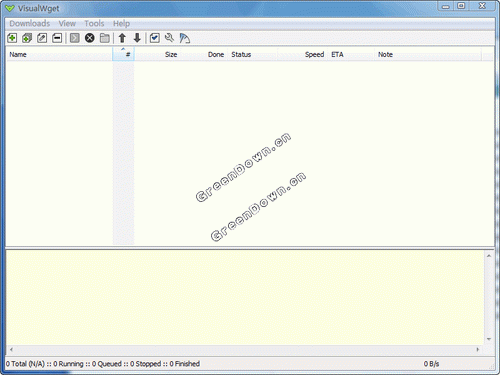Sort by the Speed column header
The height and width of the screenshot is (375, 500).
pyautogui.click(x=302, y=54)
